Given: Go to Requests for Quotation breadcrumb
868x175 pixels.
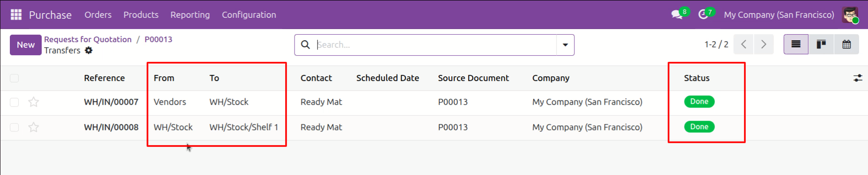Looking at the screenshot, I should (88, 39).
